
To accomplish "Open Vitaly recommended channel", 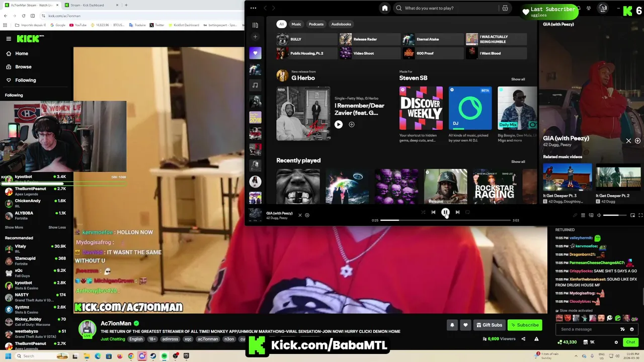I will coord(35,248).
